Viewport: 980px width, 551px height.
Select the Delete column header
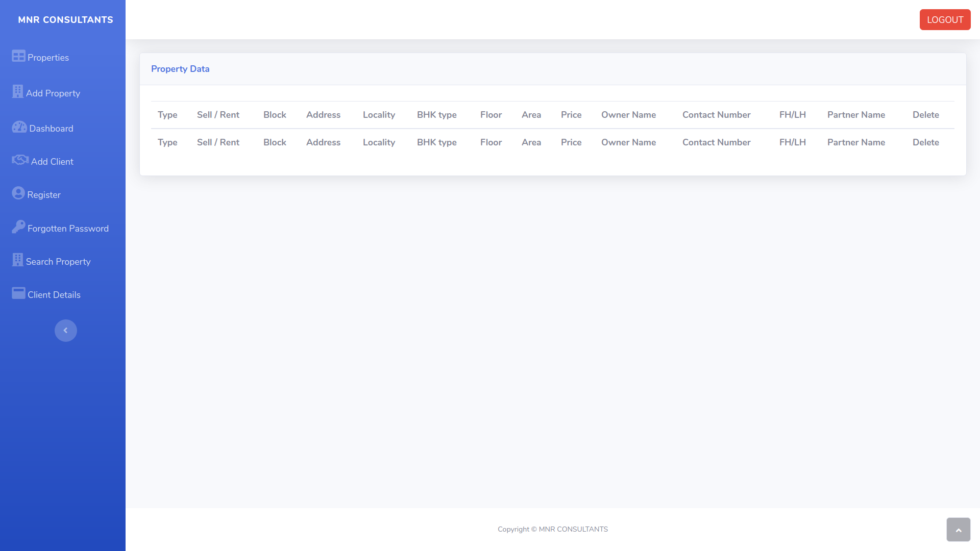(925, 115)
